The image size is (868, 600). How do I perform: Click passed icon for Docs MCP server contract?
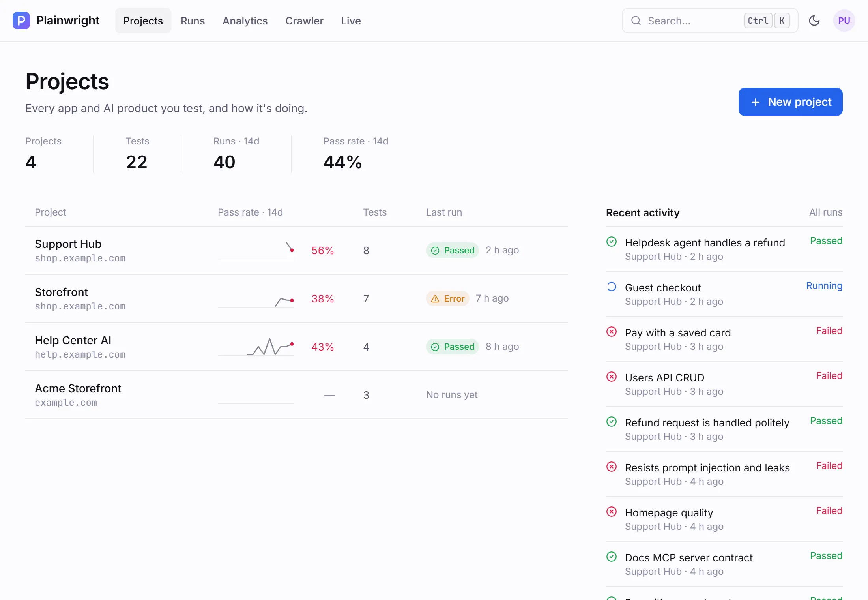pyautogui.click(x=611, y=557)
